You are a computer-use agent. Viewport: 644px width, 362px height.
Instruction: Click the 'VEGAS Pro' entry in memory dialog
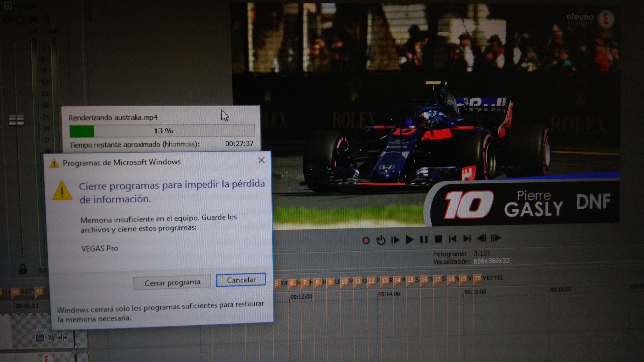[x=100, y=248]
